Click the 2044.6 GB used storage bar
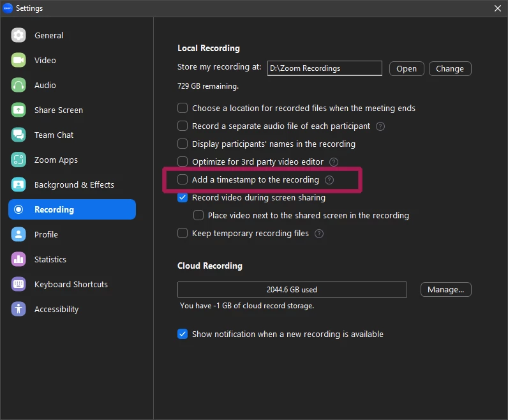 (x=292, y=290)
